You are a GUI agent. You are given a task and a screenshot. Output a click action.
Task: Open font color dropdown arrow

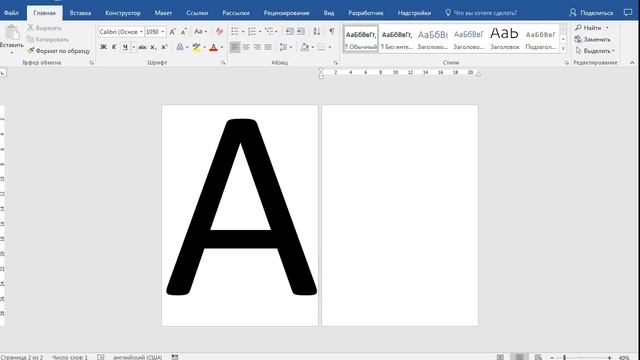coord(222,47)
